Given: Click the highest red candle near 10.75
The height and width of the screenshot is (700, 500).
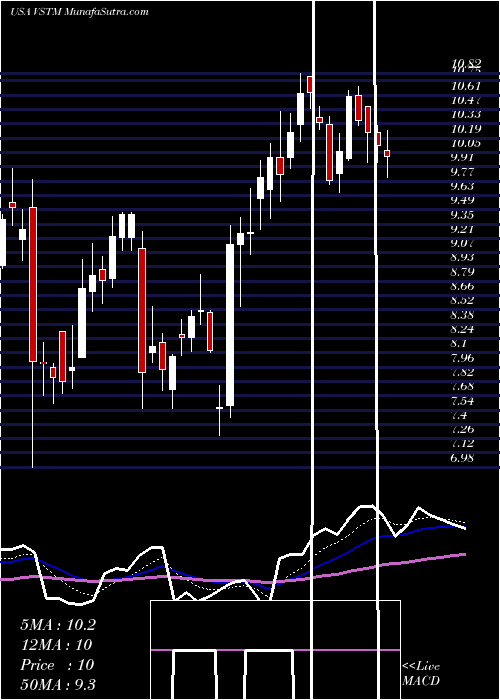Looking at the screenshot, I should tap(309, 84).
